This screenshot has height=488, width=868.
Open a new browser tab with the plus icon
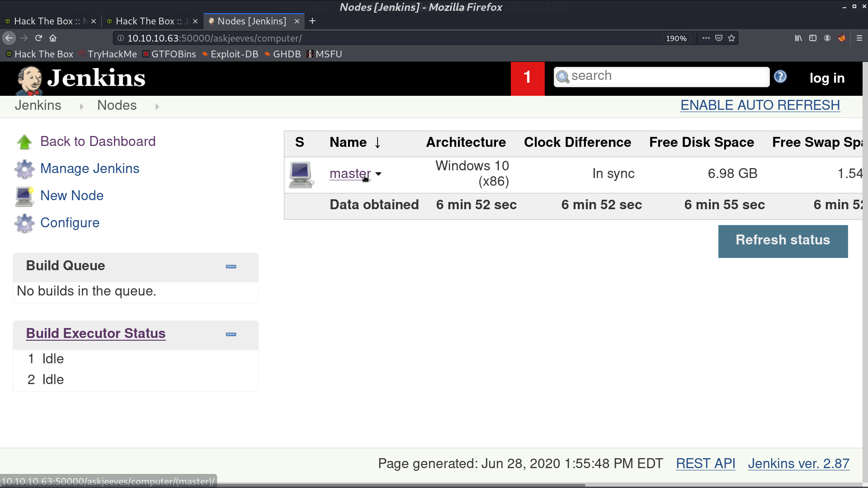312,21
